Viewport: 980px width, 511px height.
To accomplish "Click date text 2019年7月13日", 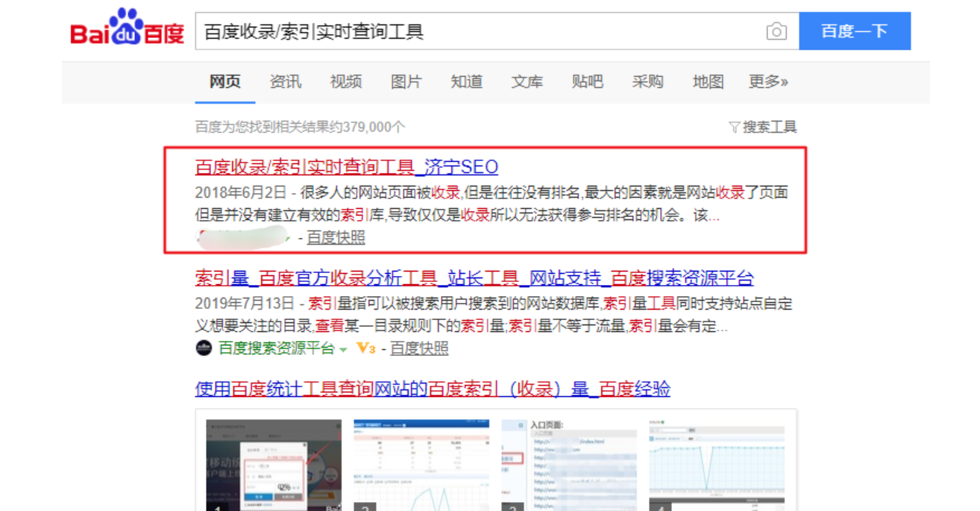I will pyautogui.click(x=244, y=304).
